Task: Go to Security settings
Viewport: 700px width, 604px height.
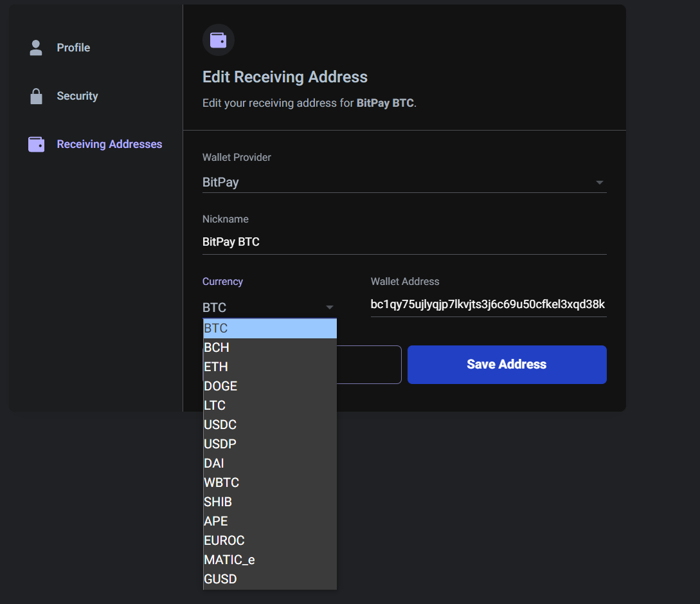Action: (77, 96)
